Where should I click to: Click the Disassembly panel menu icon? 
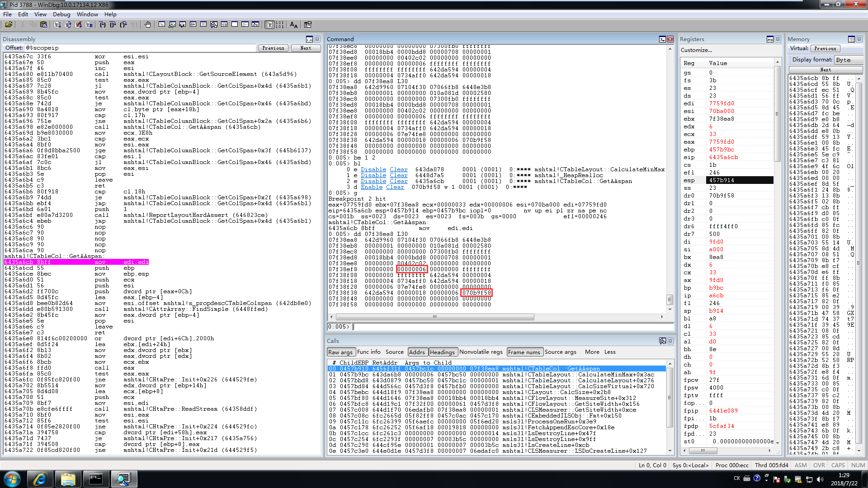coord(309,39)
